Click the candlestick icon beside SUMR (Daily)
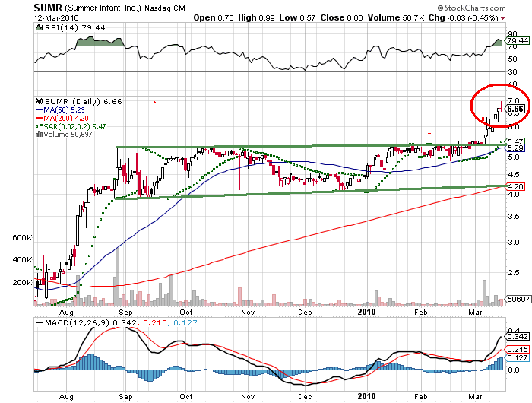The height and width of the screenshot is (403, 532). coord(39,101)
